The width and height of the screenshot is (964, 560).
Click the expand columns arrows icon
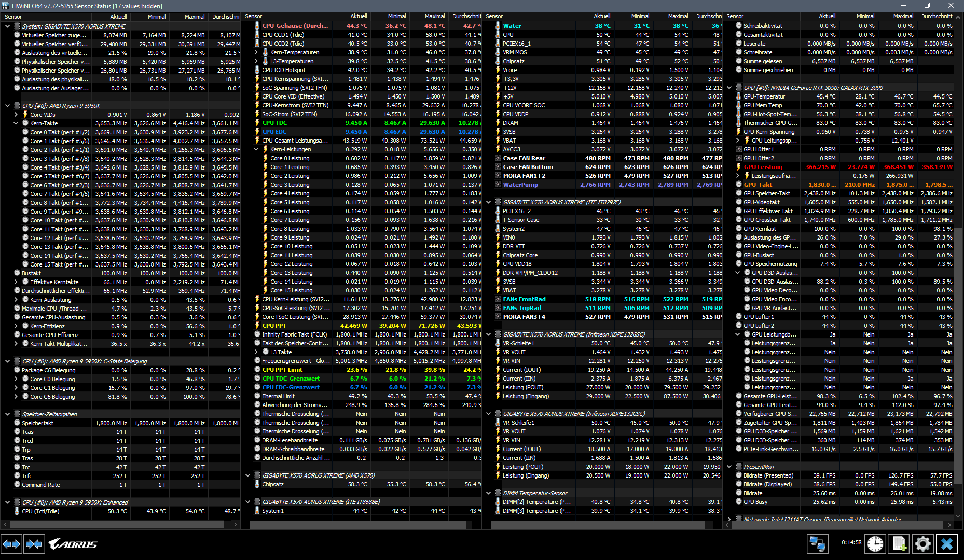(11, 544)
